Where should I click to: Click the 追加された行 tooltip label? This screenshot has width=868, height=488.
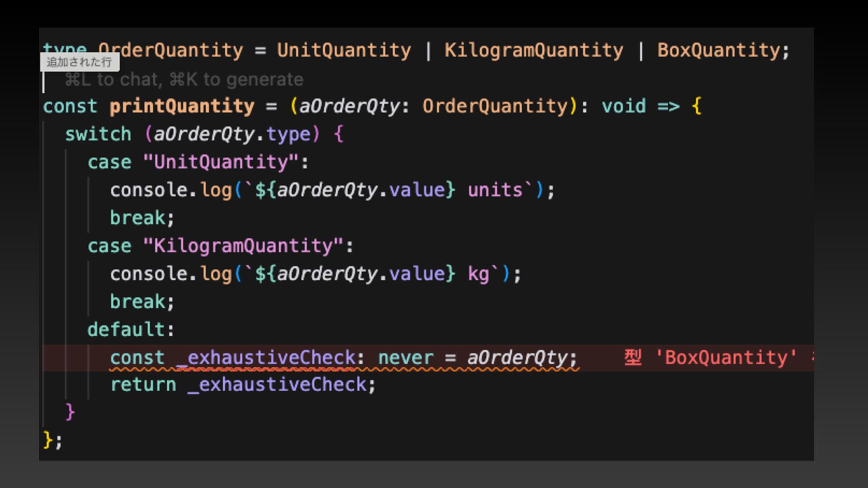[x=79, y=62]
